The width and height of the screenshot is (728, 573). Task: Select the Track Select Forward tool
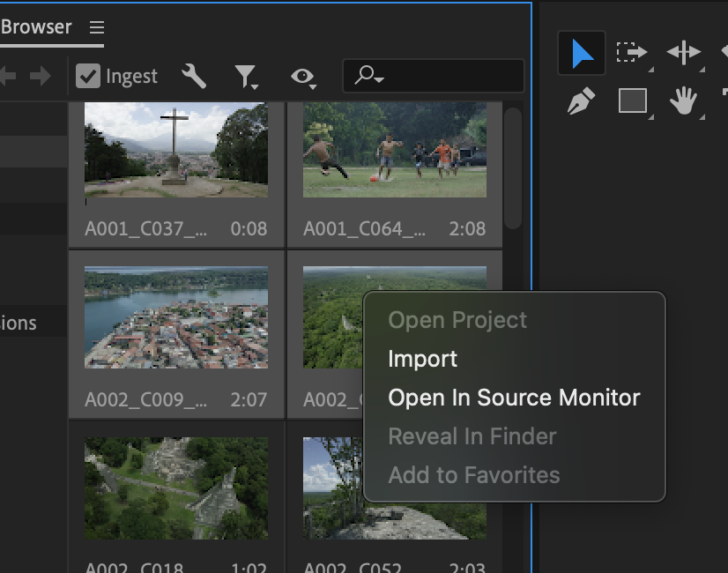631,53
